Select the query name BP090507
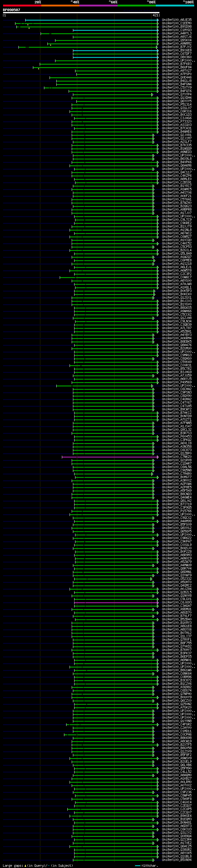Viewport: 197px width, 868px height. (11, 10)
